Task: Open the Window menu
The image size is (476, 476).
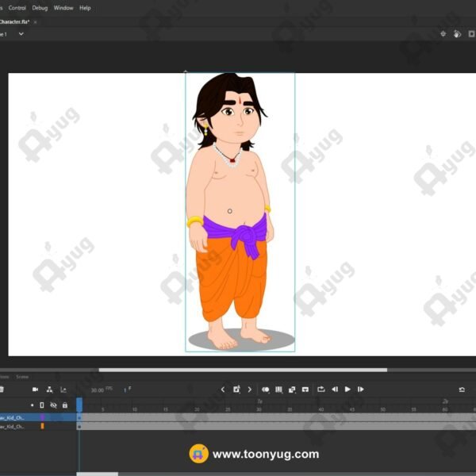Action: click(x=63, y=8)
